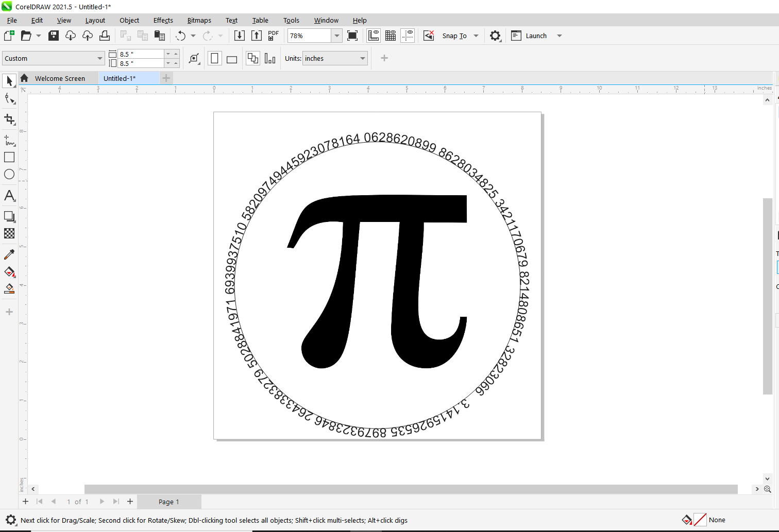Open the Options settings gear
This screenshot has width=779, height=532.
pyautogui.click(x=495, y=35)
